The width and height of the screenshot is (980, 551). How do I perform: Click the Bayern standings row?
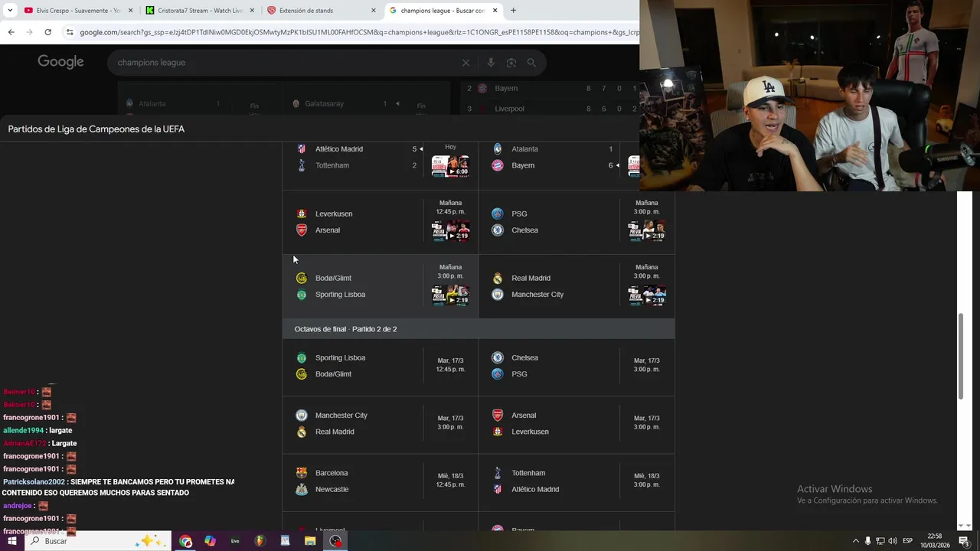pos(551,88)
